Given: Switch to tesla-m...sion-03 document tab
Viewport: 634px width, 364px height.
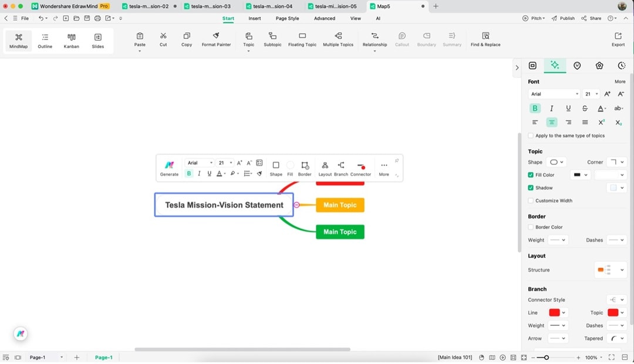Looking at the screenshot, I should (x=211, y=6).
